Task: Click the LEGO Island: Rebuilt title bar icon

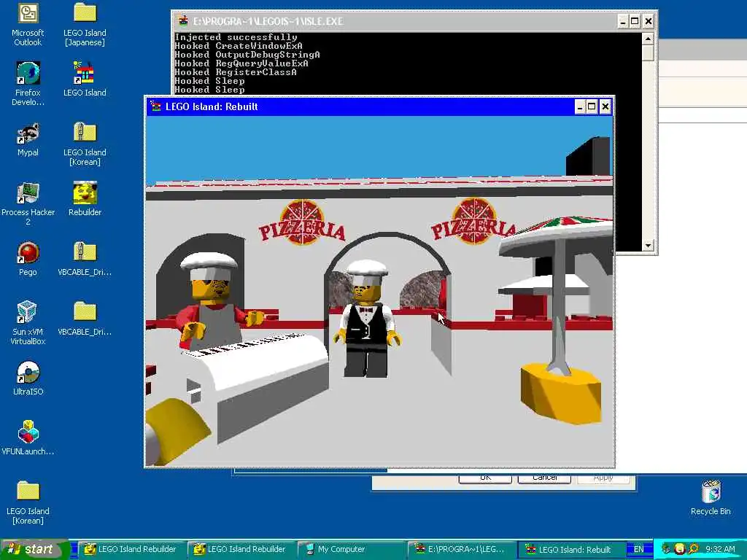Action: pos(156,106)
